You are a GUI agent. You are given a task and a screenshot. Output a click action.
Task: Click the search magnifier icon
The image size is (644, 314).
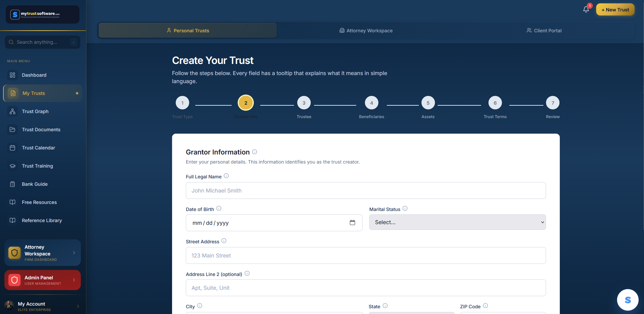coord(11,42)
